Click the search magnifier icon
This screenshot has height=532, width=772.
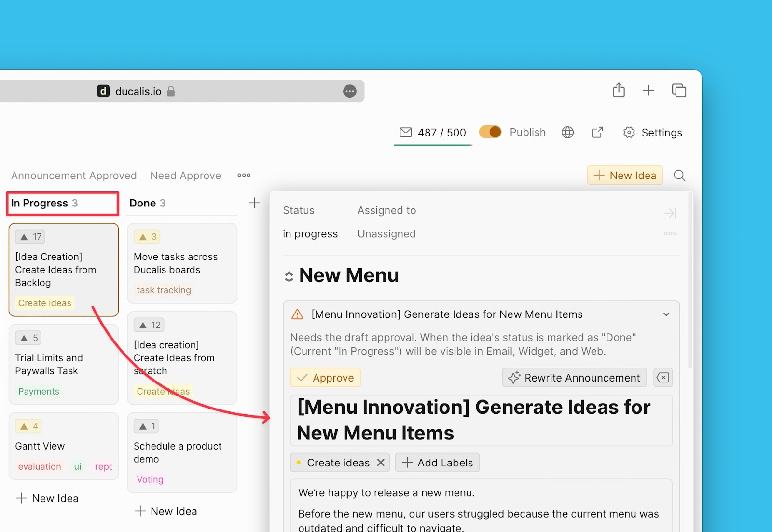click(x=679, y=176)
